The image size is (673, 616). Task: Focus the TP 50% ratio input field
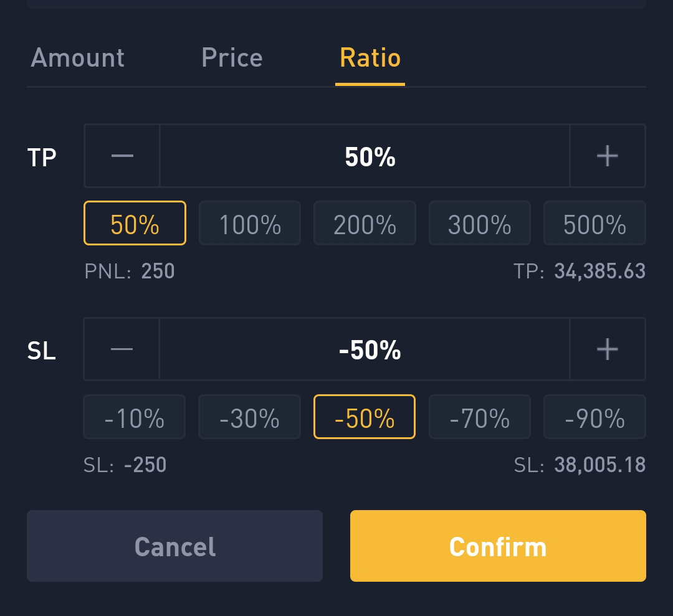[365, 156]
